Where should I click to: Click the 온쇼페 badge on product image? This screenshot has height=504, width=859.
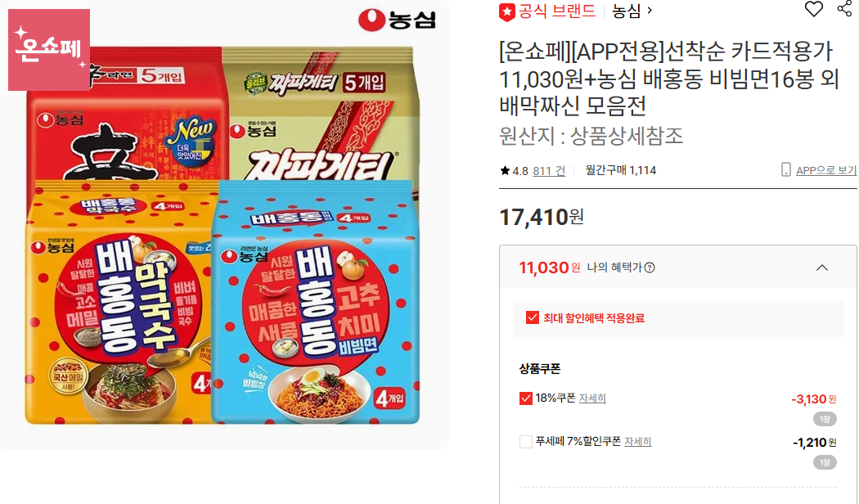[49, 50]
